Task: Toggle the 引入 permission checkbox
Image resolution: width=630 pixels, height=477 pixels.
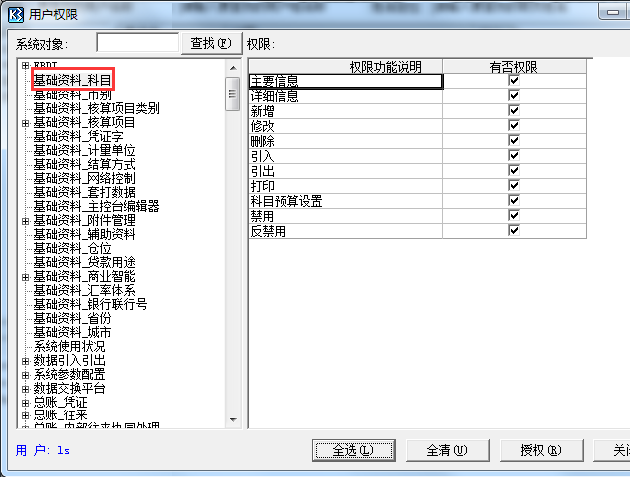Action: point(514,156)
